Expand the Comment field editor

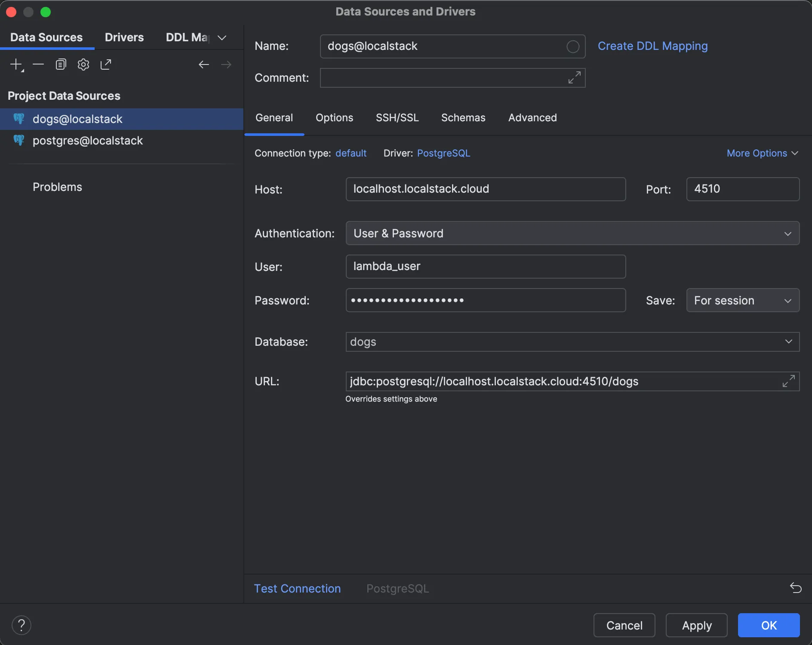tap(574, 78)
